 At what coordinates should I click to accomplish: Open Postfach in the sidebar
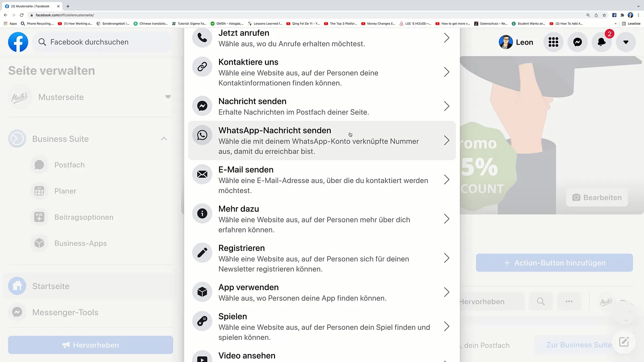[69, 165]
